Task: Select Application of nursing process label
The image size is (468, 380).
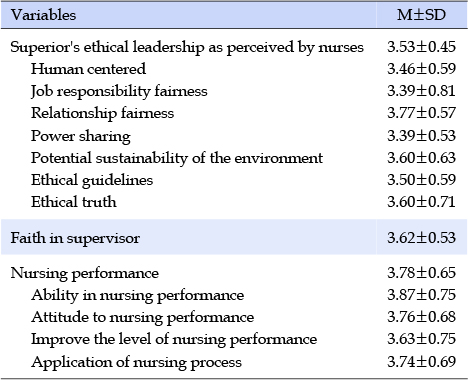Action: pos(136,362)
